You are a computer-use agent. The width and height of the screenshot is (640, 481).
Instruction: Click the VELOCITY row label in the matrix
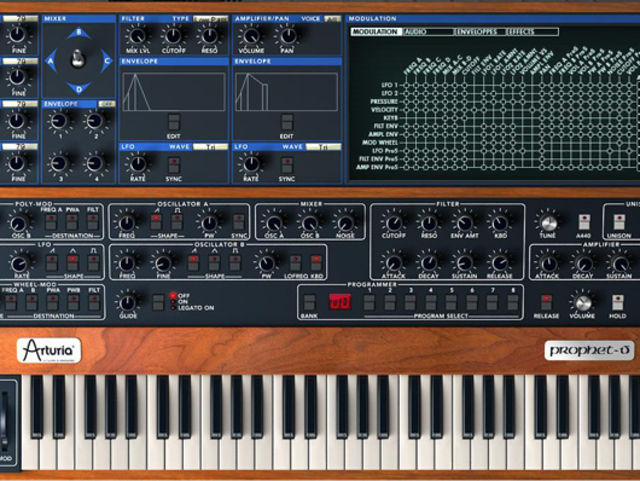pyautogui.click(x=384, y=109)
